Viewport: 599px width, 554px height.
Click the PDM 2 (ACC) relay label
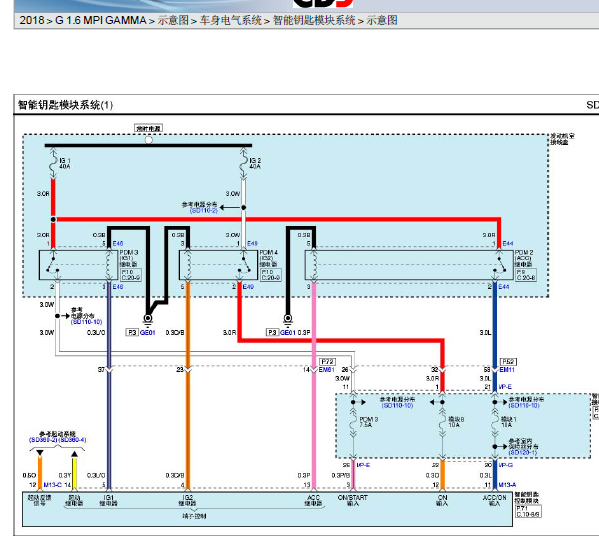[x=524, y=258]
